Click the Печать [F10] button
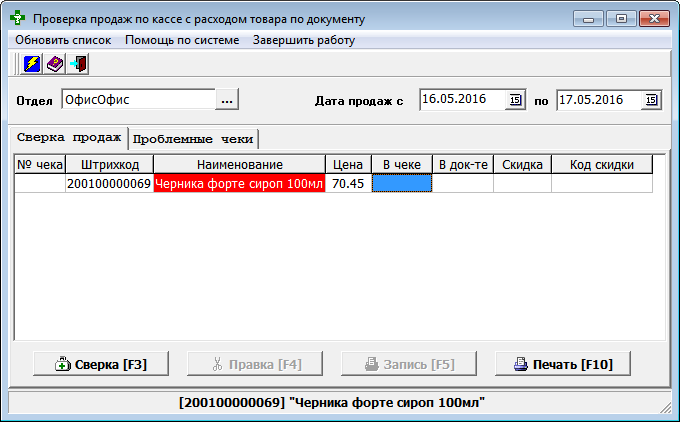680x422 pixels. click(x=563, y=364)
